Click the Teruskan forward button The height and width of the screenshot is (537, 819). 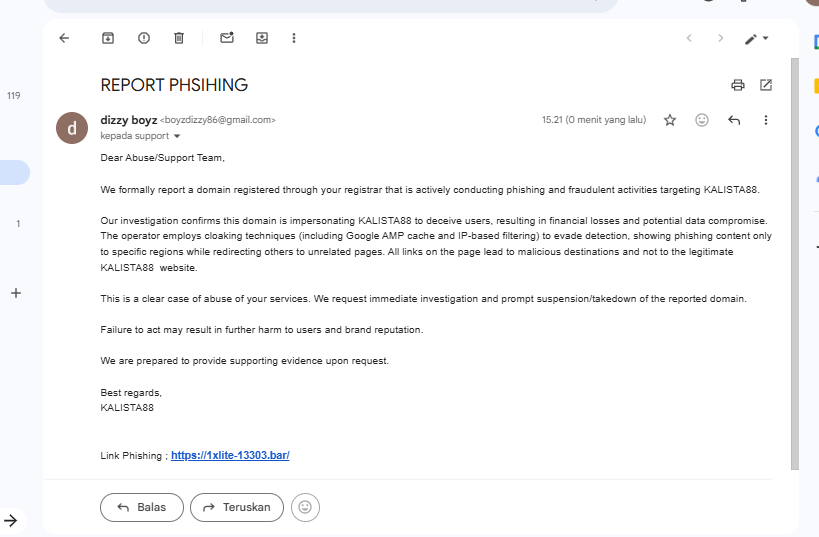(237, 507)
